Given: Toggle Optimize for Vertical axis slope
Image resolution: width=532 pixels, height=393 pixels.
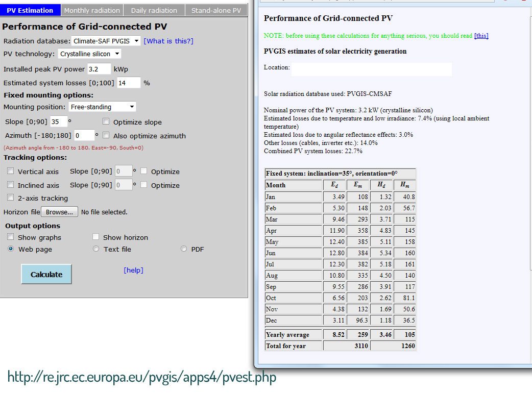Looking at the screenshot, I should click(x=144, y=171).
